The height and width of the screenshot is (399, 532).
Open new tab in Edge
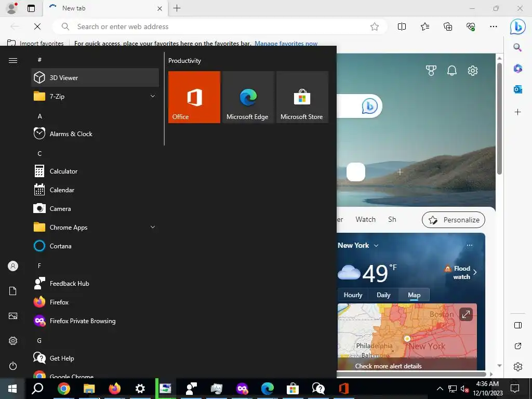click(177, 8)
